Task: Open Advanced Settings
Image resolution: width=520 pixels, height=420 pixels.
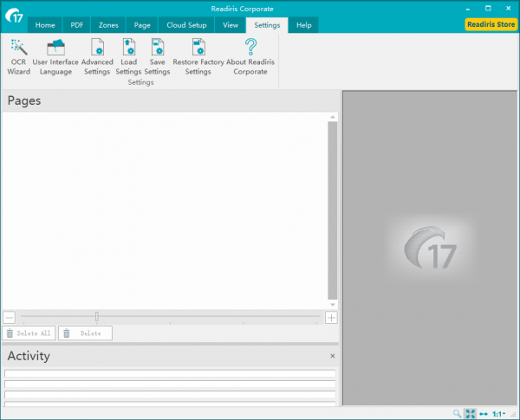Action: (x=97, y=56)
